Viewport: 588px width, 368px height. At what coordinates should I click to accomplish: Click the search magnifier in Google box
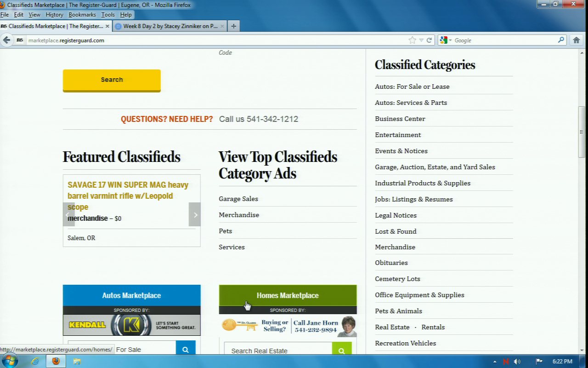click(561, 40)
